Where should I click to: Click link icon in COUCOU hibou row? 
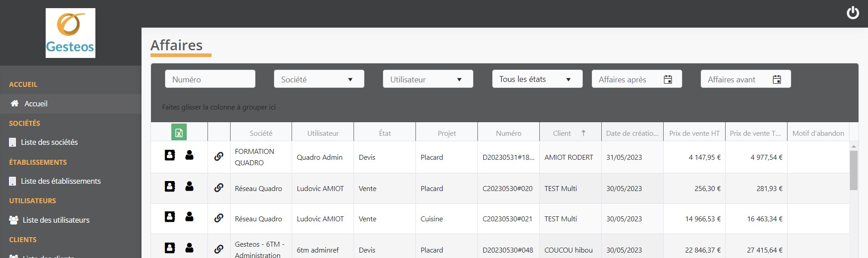(219, 249)
